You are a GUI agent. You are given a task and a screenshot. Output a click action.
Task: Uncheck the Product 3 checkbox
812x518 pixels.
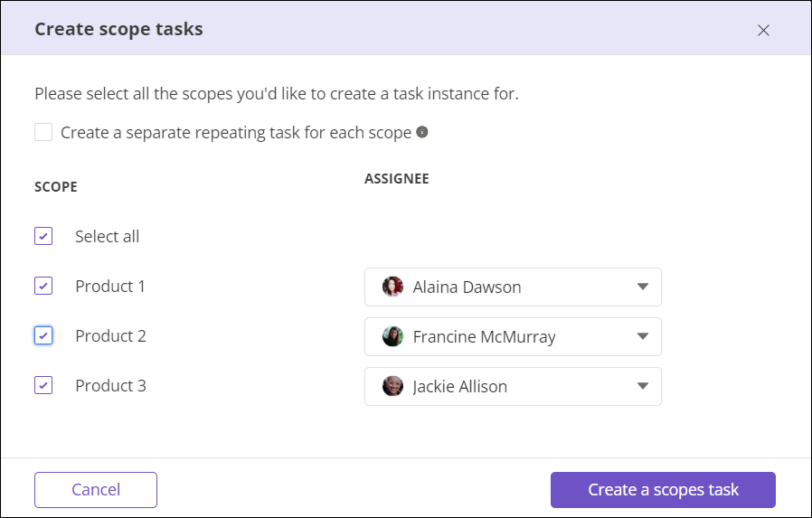click(43, 385)
